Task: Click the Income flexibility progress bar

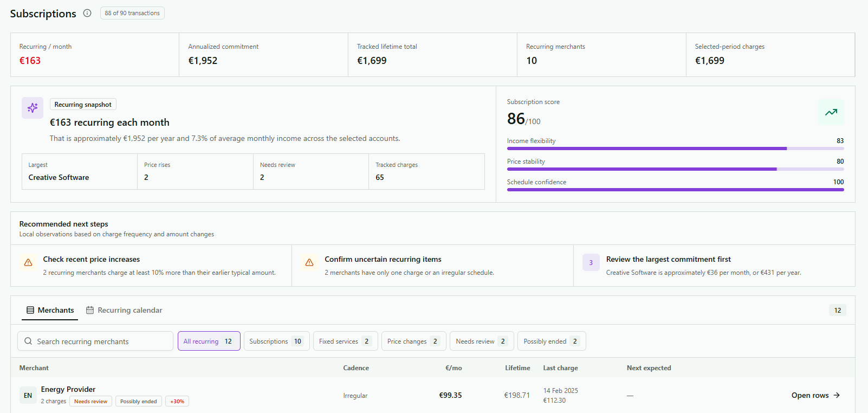Action: click(x=675, y=149)
